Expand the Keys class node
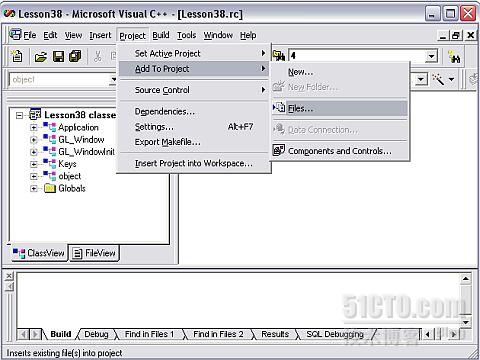Viewport: 480px width, 360px height. [x=33, y=164]
